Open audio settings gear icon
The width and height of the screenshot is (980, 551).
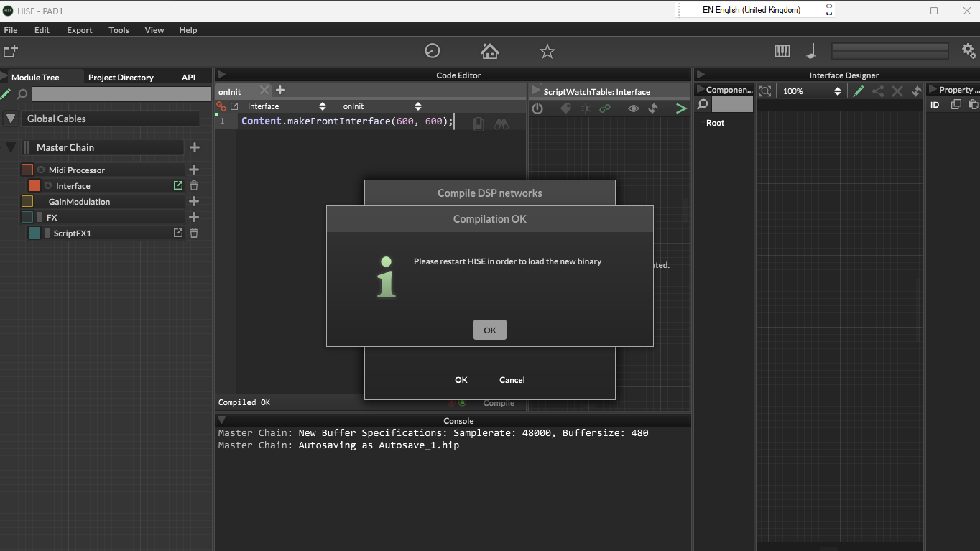pos(969,51)
